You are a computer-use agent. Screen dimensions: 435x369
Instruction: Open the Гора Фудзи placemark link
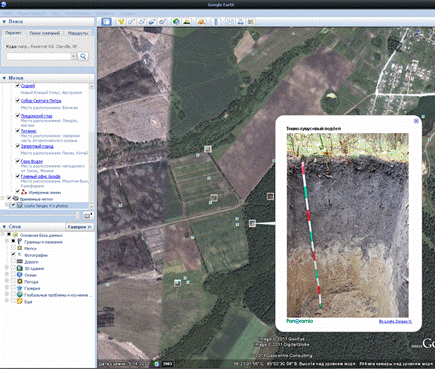point(31,161)
